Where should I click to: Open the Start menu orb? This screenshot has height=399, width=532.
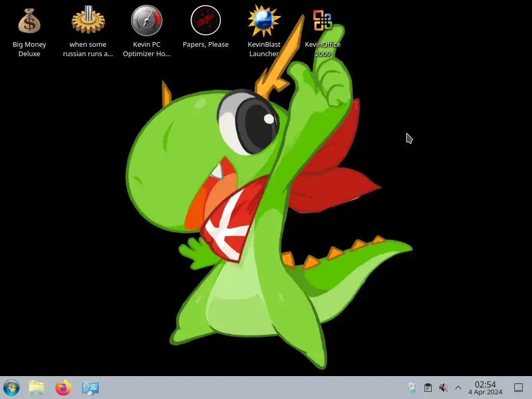(11, 388)
